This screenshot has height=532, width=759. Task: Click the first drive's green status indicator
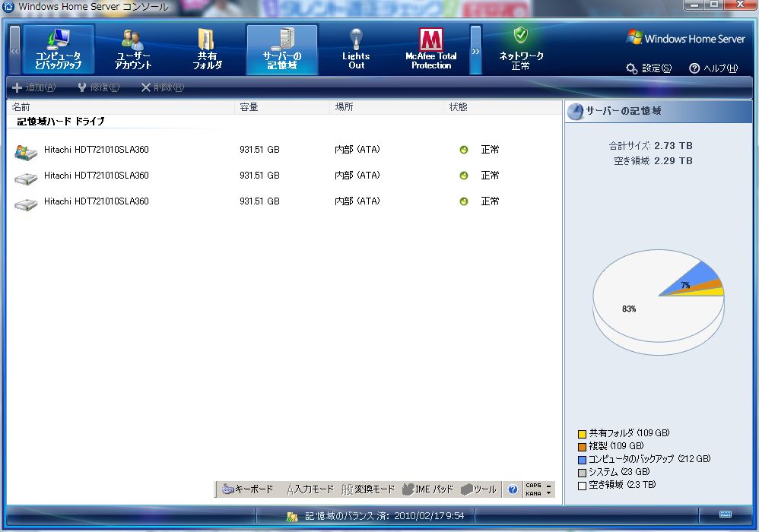click(464, 150)
